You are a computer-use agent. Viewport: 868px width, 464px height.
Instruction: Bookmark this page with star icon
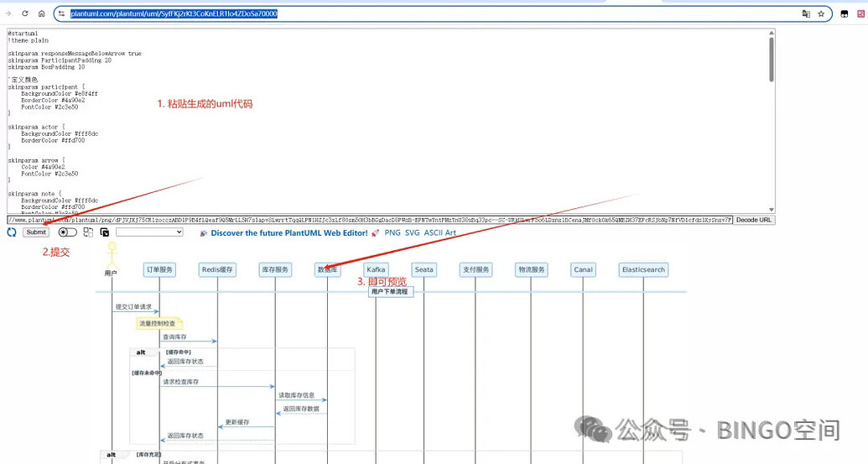[821, 13]
